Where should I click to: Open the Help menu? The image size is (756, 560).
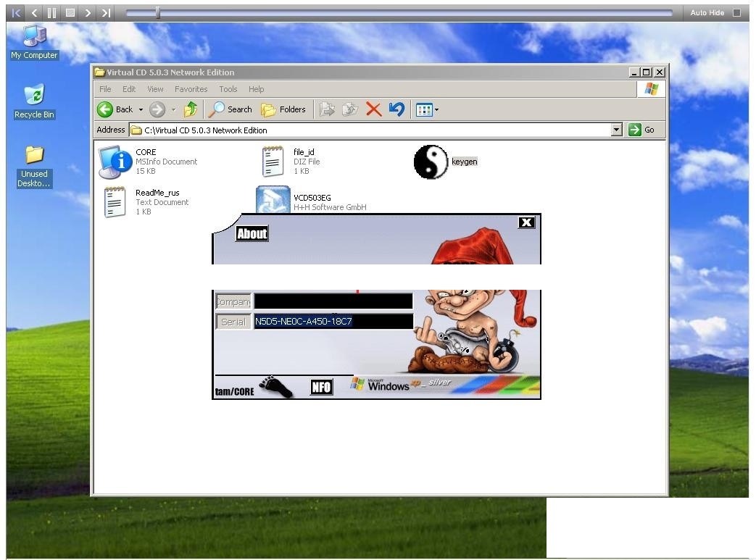tap(256, 89)
